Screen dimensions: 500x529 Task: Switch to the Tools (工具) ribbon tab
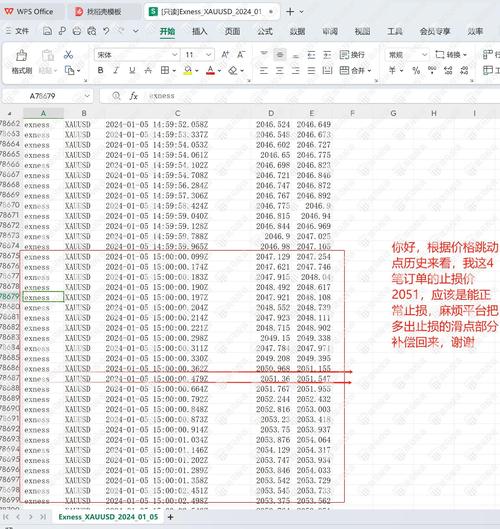(x=394, y=31)
